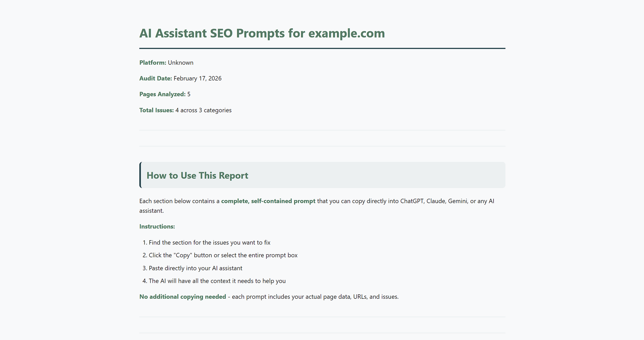
Task: Select step 4 about AI having context
Action: 217,281
